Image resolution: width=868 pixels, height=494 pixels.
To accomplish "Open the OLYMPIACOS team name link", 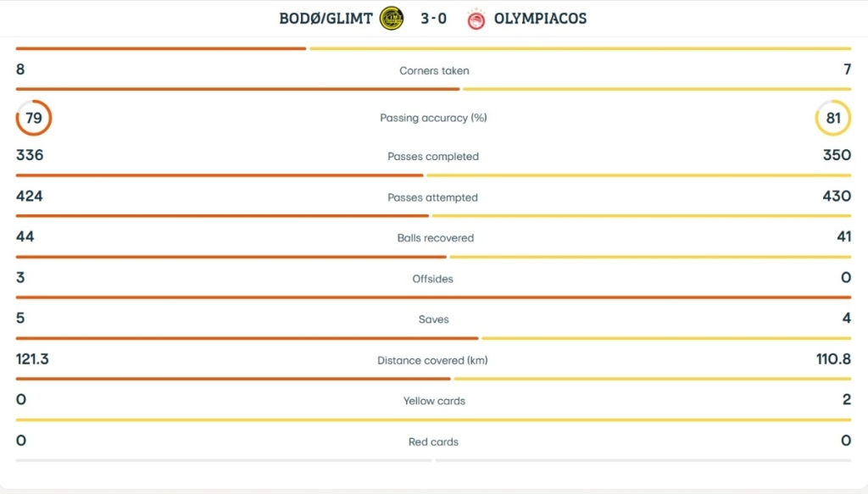I will [540, 18].
